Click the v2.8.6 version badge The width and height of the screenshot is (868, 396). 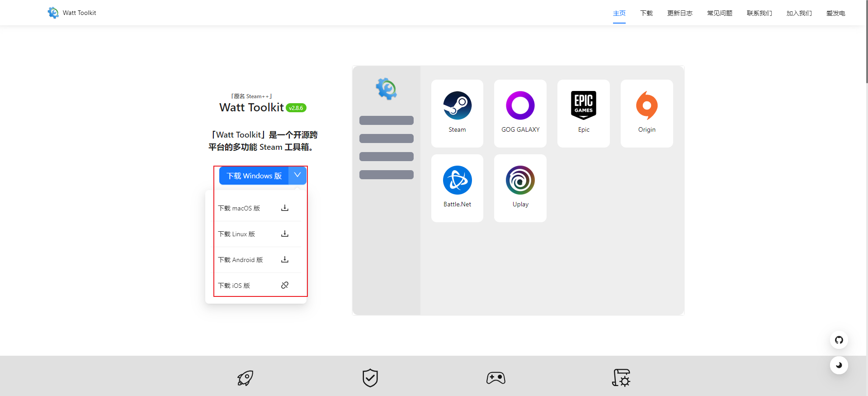click(x=296, y=108)
